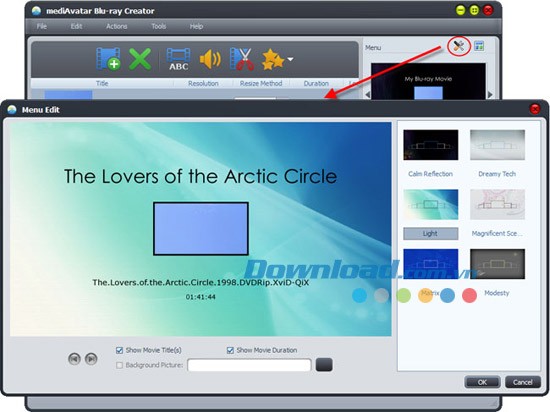
Task: Click Cancel in Menu Edit dialog
Action: pyautogui.click(x=523, y=382)
